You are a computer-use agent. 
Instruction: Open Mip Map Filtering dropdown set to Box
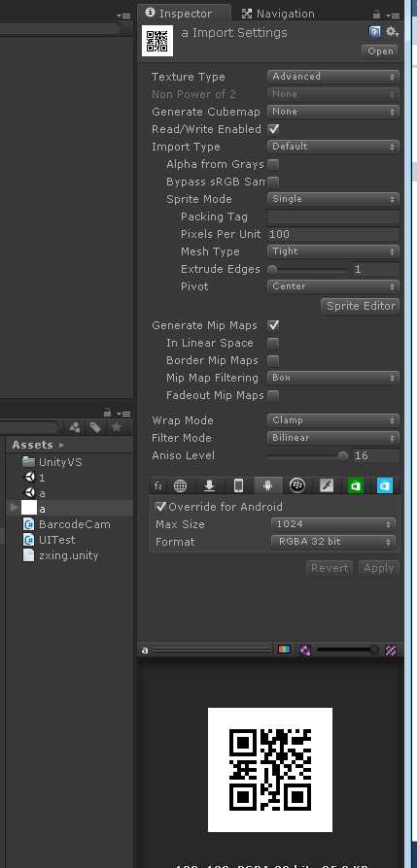333,377
